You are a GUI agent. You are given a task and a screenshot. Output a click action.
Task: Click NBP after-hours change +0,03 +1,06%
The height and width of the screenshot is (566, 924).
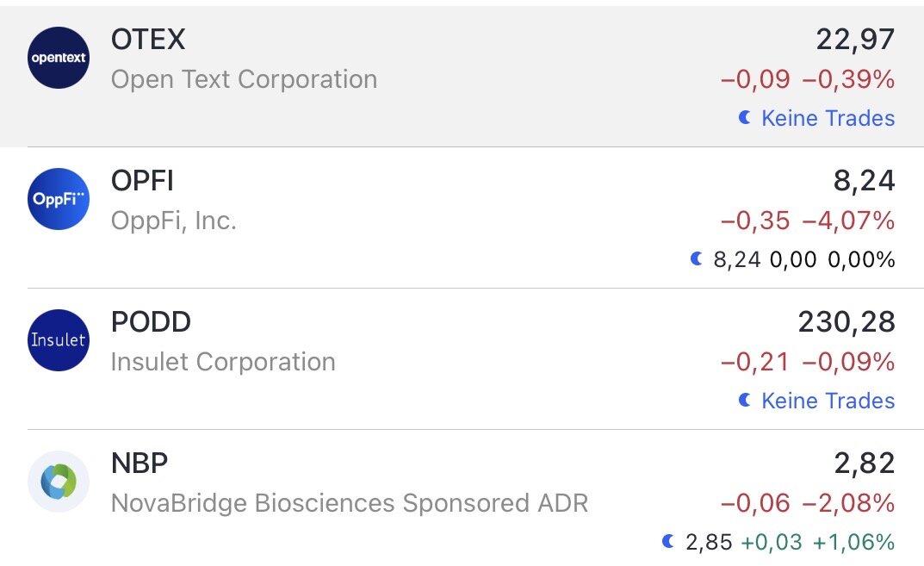(817, 543)
